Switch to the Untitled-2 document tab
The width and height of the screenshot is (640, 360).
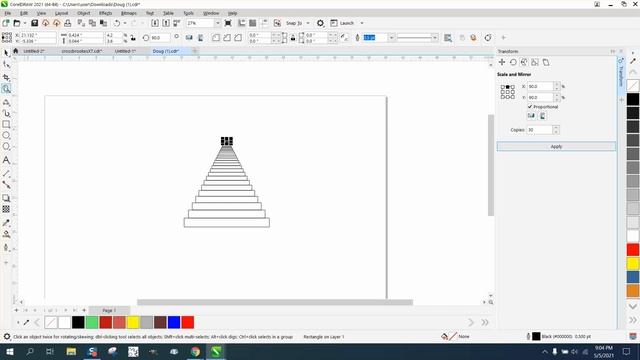pos(34,51)
